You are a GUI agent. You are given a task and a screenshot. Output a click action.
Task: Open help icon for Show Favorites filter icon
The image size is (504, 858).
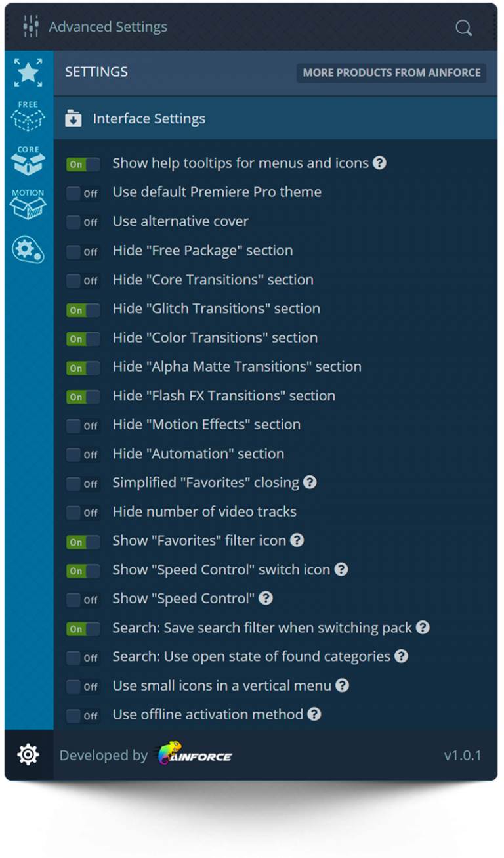click(297, 540)
